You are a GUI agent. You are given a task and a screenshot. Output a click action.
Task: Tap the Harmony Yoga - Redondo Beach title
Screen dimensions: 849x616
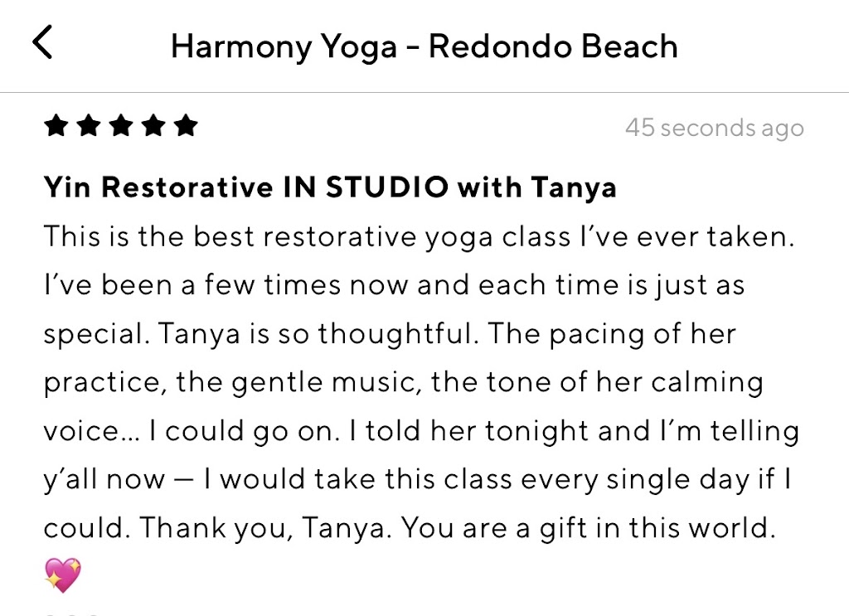point(424,46)
